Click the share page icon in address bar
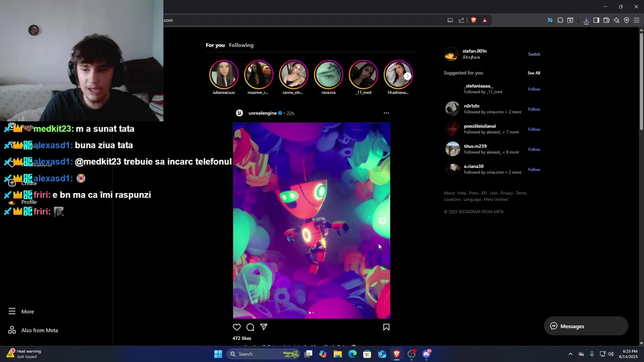The width and height of the screenshot is (644, 362). pyautogui.click(x=461, y=20)
